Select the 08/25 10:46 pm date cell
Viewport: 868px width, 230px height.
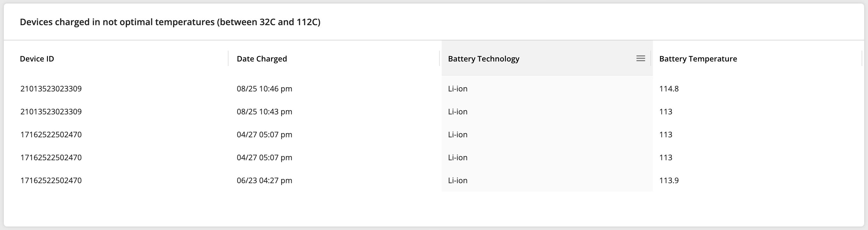coord(264,89)
